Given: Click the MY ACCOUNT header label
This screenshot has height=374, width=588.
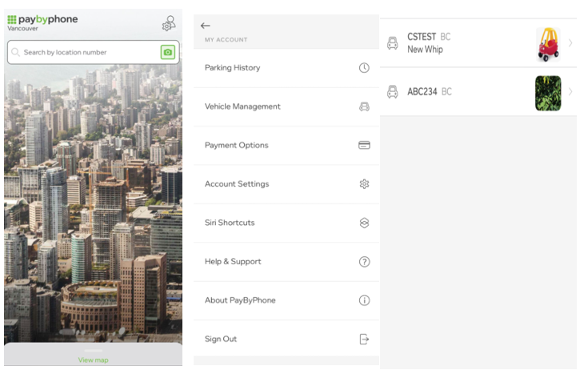Looking at the screenshot, I should (226, 40).
